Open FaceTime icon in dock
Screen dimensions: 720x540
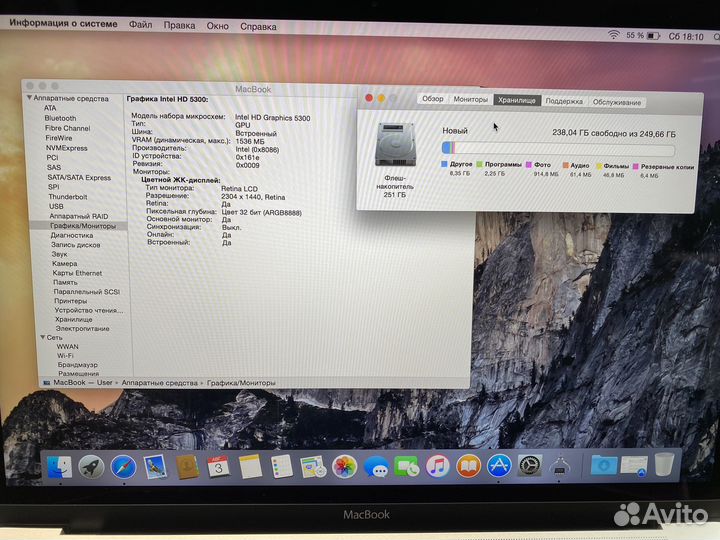coord(407,467)
